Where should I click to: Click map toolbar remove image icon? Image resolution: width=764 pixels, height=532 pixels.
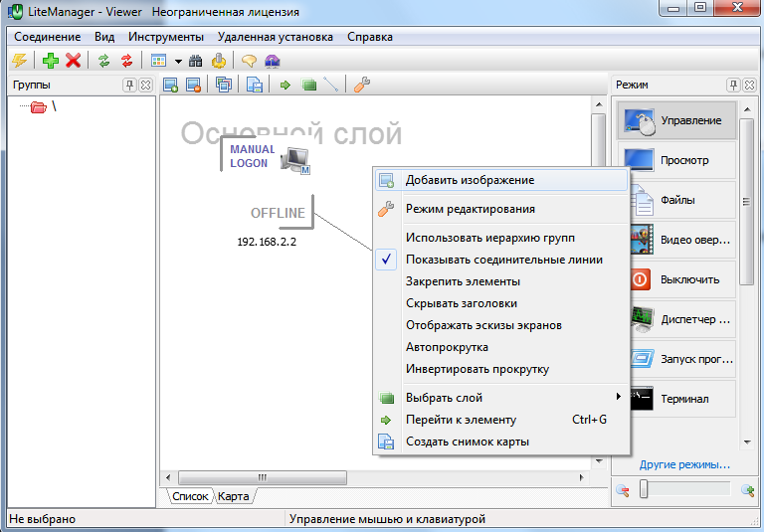point(193,85)
